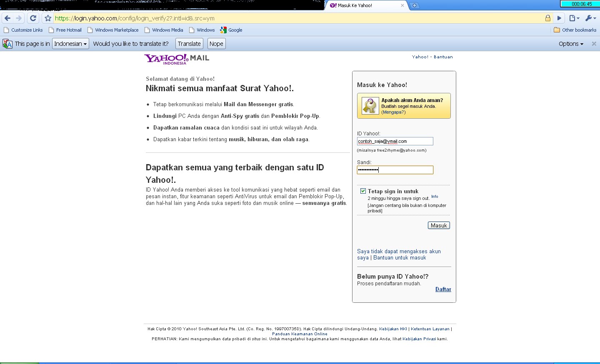The image size is (600, 364).
Task: Open Saya tidak dapat mengakses akun saya link
Action: pyautogui.click(x=399, y=254)
